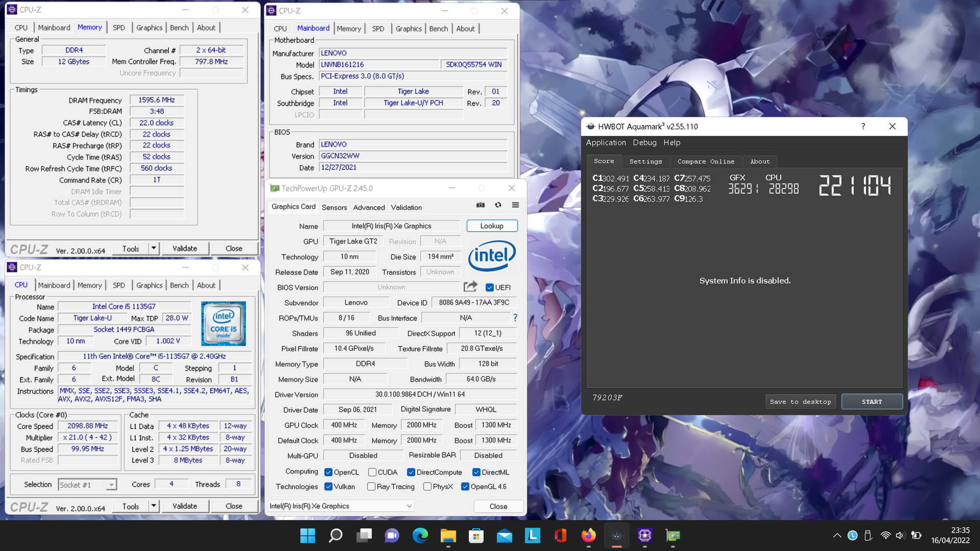980x551 pixels.
Task: Open Office from the taskbar
Action: (x=560, y=535)
